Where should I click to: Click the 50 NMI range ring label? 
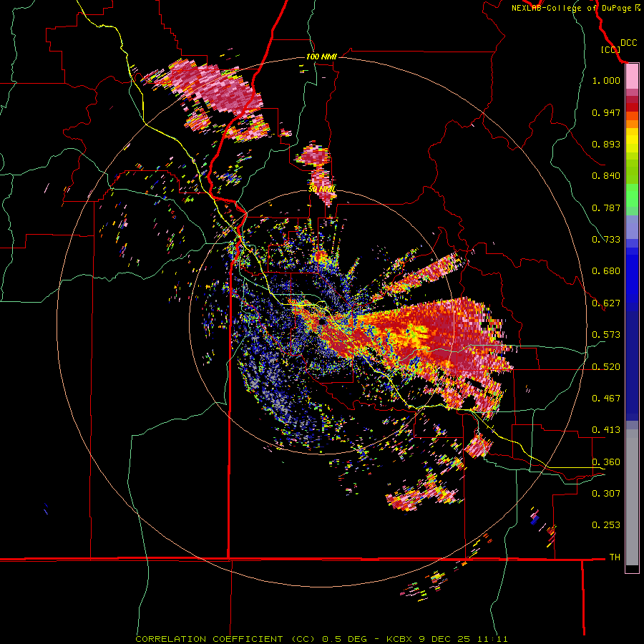click(321, 190)
